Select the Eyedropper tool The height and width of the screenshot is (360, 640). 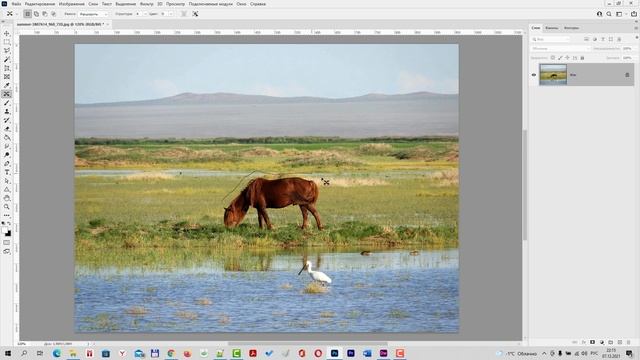pos(7,85)
